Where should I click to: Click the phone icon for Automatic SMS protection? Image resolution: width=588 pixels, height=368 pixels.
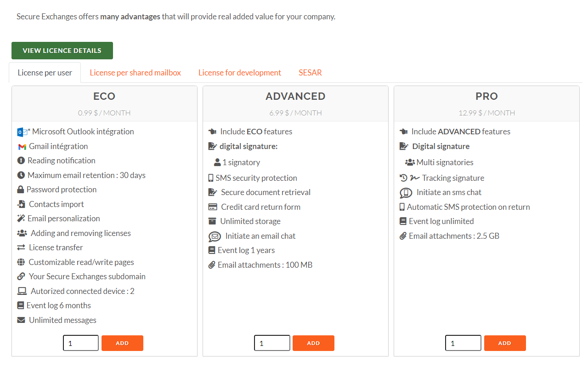click(402, 207)
